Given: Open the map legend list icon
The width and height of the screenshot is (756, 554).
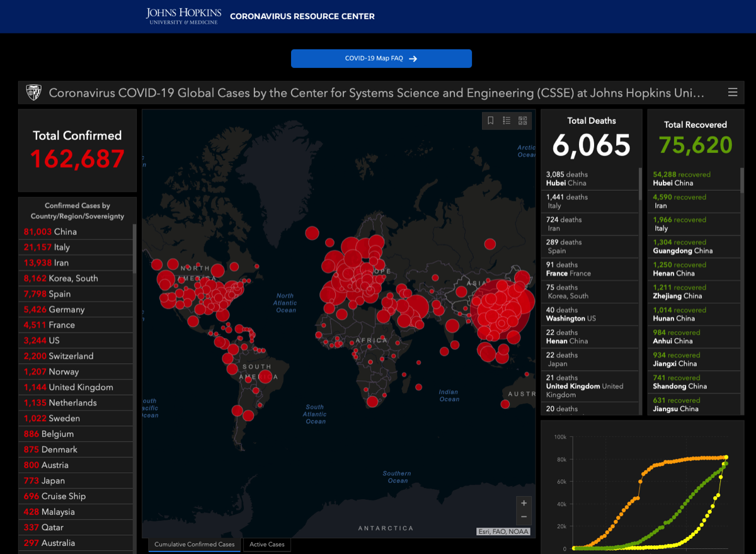Looking at the screenshot, I should click(x=507, y=121).
